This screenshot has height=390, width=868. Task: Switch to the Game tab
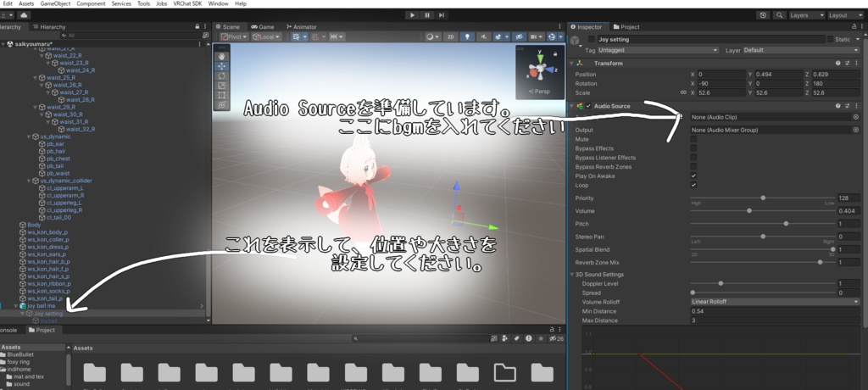tap(263, 26)
